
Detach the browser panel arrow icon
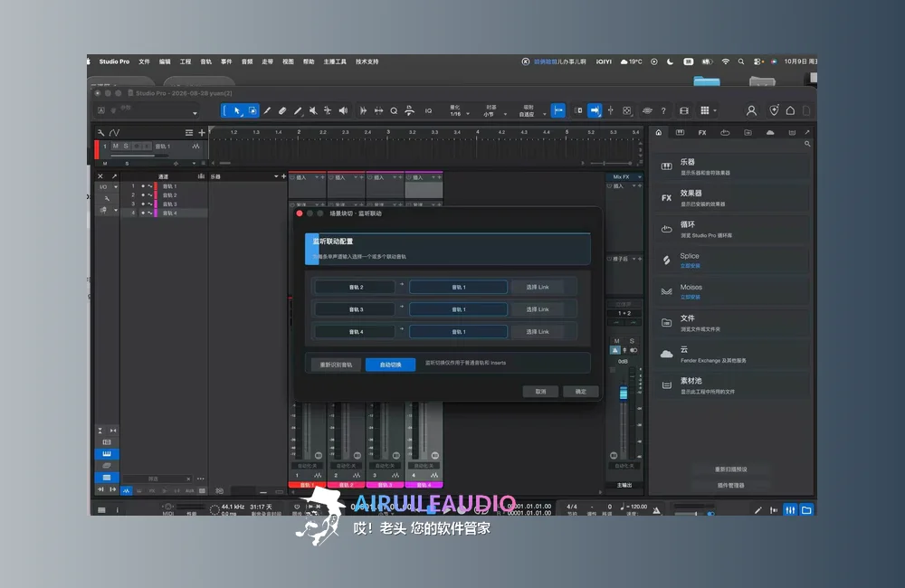click(807, 132)
